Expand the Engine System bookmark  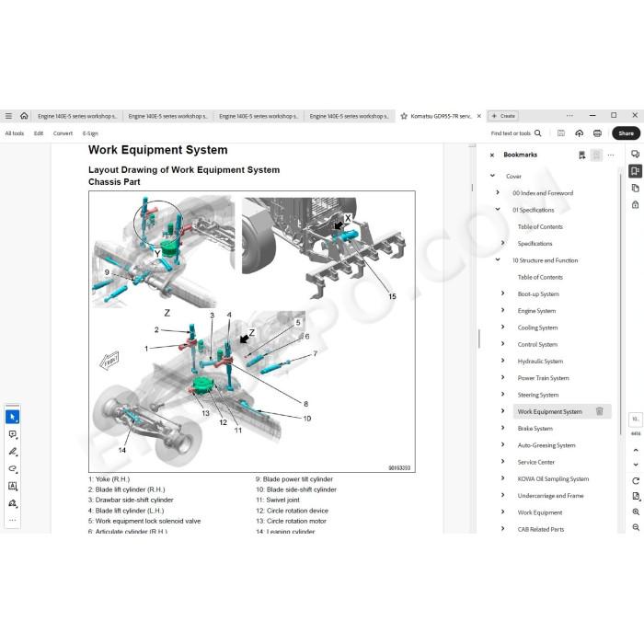[502, 311]
